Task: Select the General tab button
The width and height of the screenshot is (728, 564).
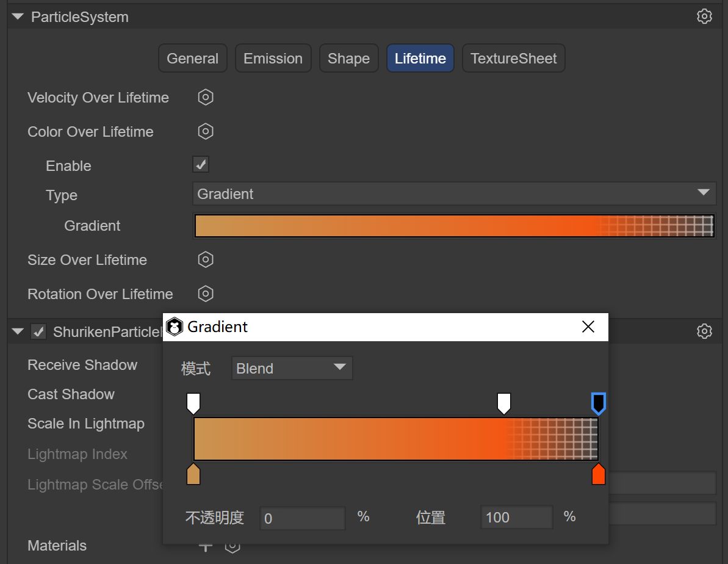Action: pos(192,59)
